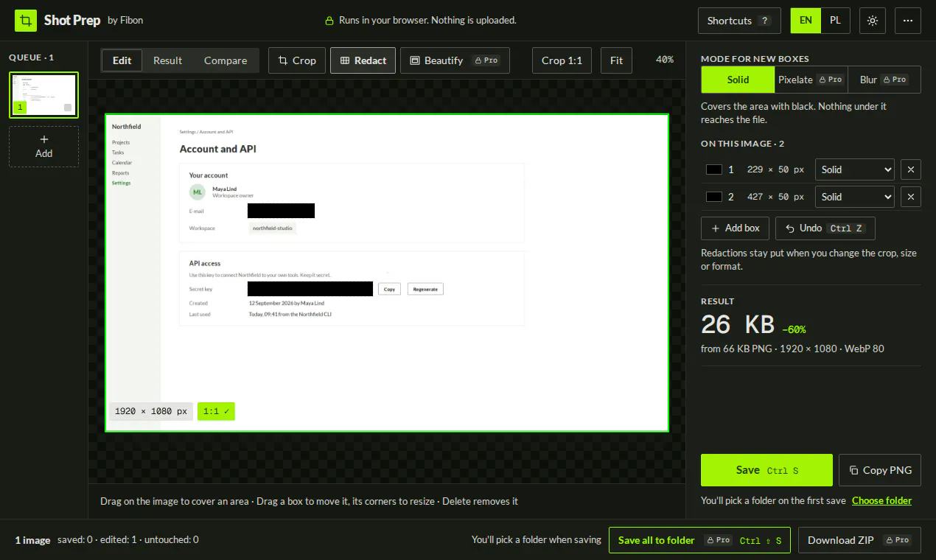Open the Solid dropdown for box 1
Screen dimensions: 936x560
pyautogui.click(x=854, y=169)
